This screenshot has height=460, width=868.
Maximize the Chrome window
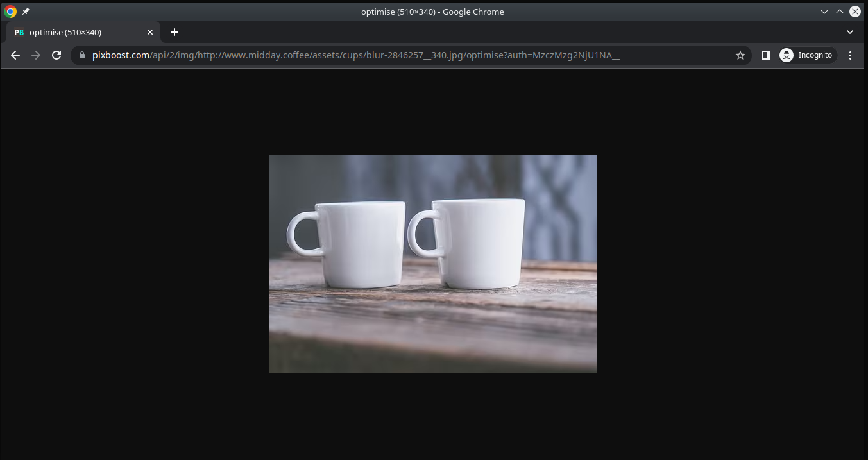click(840, 12)
